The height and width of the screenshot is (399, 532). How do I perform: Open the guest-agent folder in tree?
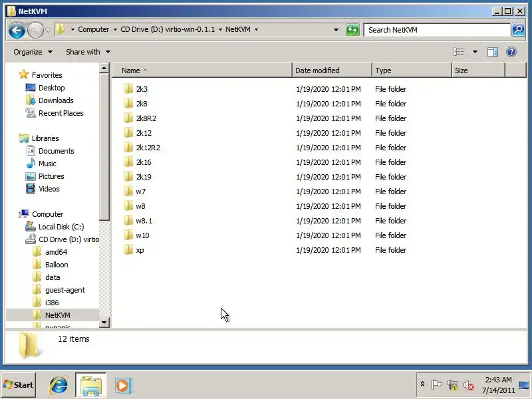click(65, 290)
